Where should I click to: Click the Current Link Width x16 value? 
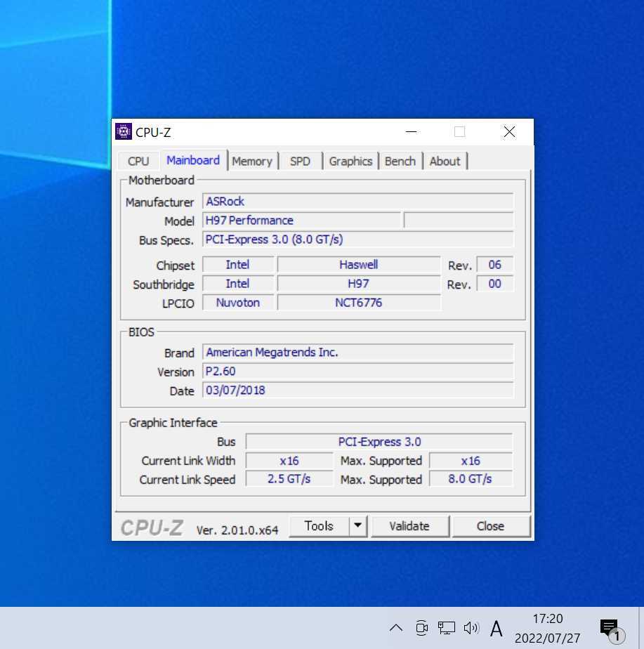pyautogui.click(x=289, y=461)
